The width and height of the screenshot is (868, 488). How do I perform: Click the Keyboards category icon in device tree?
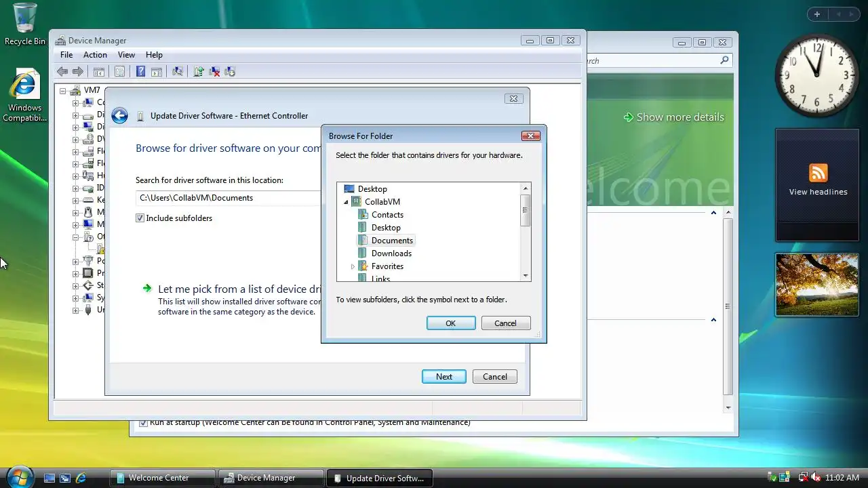(x=87, y=200)
